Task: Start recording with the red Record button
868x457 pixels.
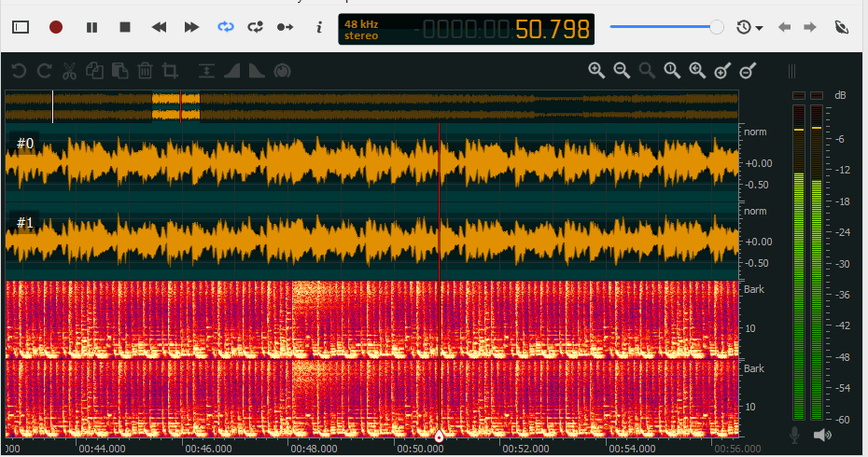Action: (x=56, y=27)
